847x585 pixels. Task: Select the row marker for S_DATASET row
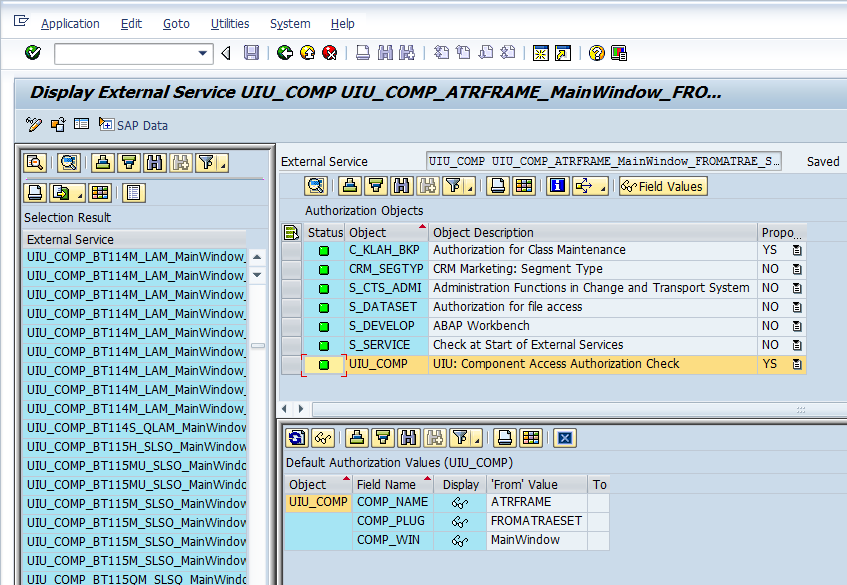point(292,307)
